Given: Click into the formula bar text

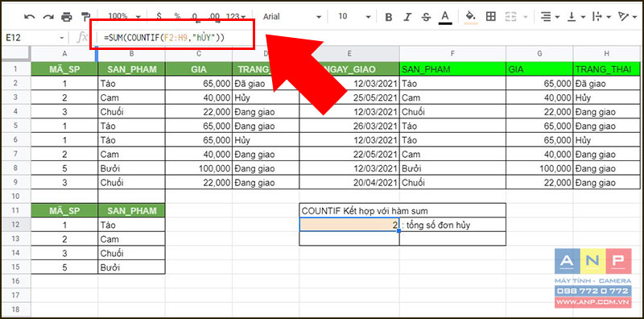Looking at the screenshot, I should [164, 38].
